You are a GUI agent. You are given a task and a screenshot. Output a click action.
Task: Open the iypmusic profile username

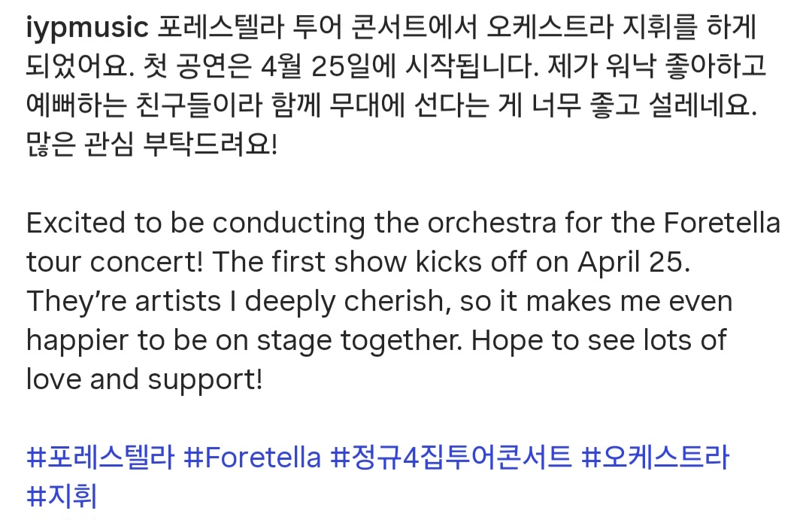coord(87,29)
